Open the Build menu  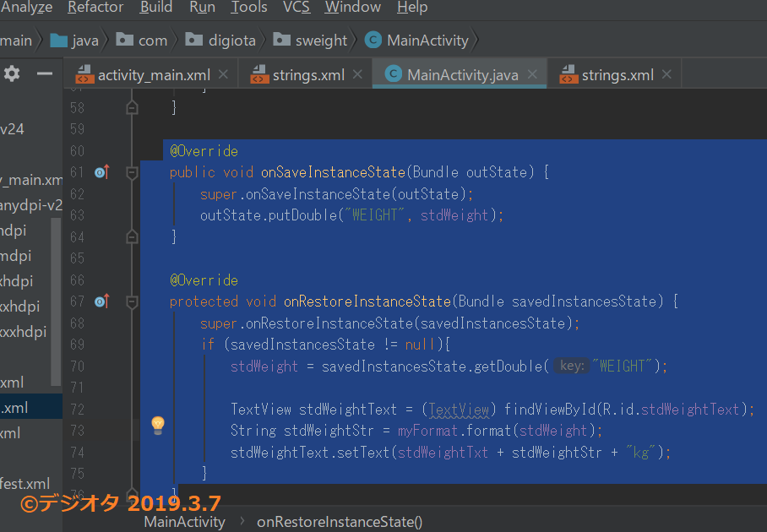tap(156, 7)
